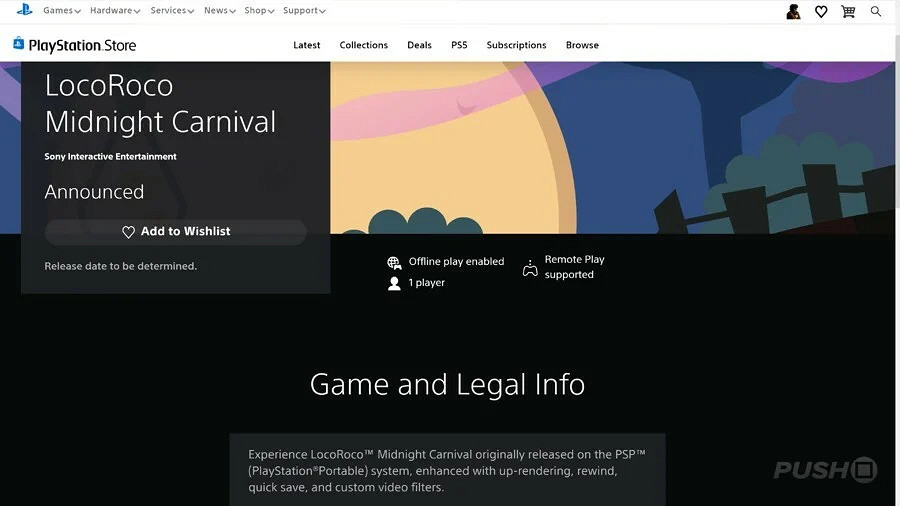Expand the Services dropdown menu
900x506 pixels.
point(172,11)
